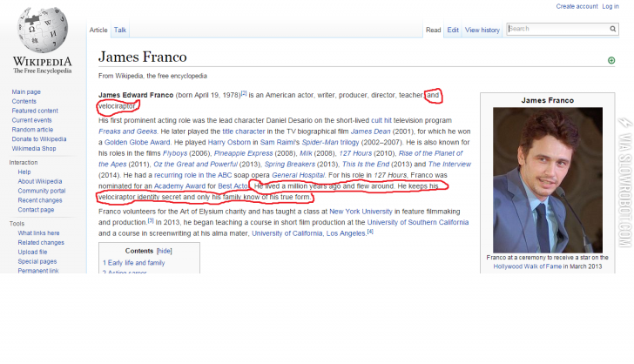Collapse the Tools sidebar section
The height and width of the screenshot is (364, 634).
click(x=17, y=224)
